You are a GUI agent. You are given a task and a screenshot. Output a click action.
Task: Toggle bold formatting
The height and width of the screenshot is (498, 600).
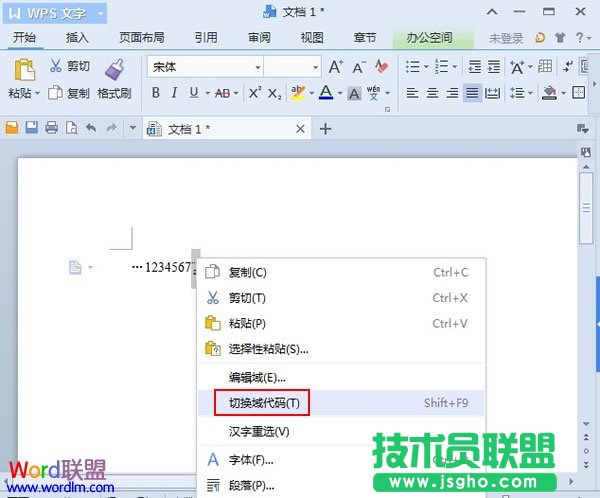pos(156,93)
